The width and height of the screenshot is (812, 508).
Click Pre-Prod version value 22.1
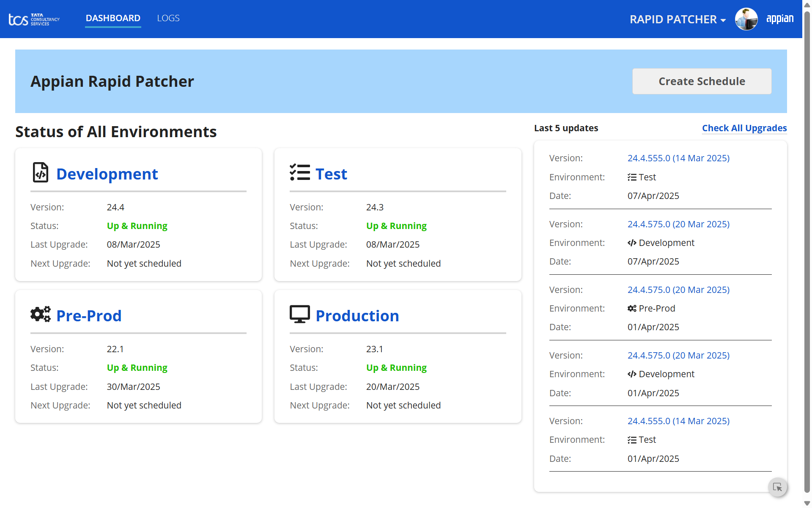[x=115, y=349]
